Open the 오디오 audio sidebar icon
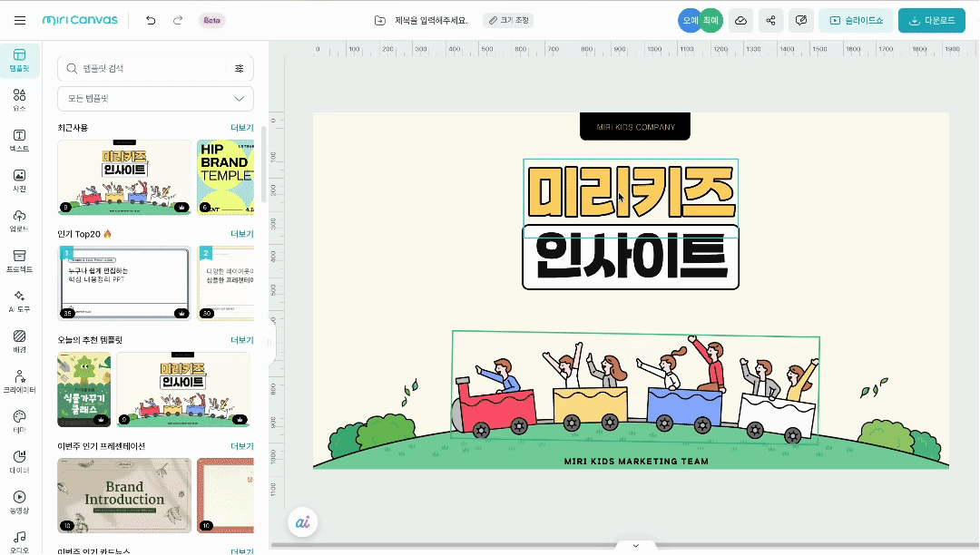980x555 pixels. pyautogui.click(x=20, y=542)
